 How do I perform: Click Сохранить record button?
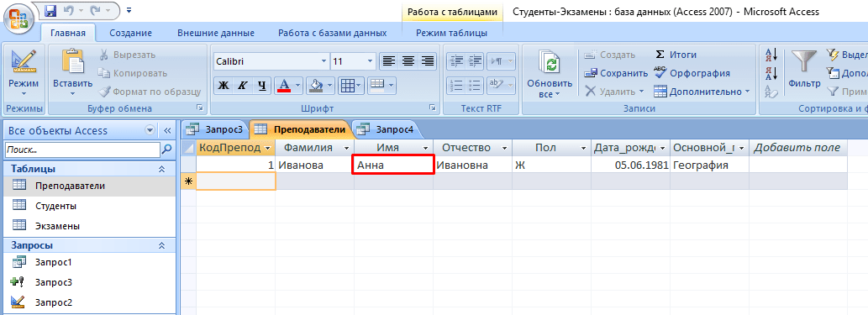616,73
